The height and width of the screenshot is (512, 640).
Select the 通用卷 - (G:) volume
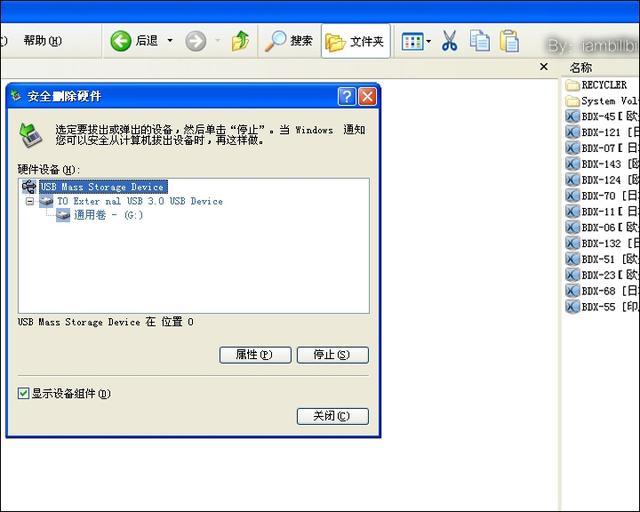[108, 215]
